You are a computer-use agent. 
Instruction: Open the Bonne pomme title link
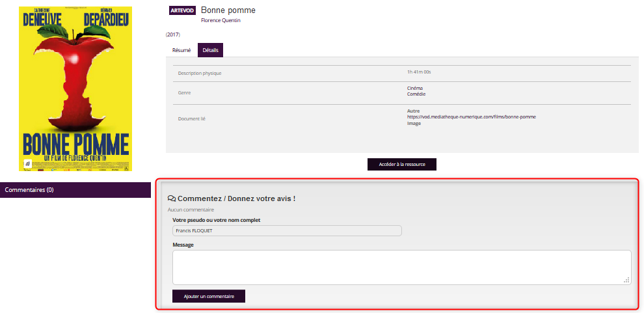point(228,10)
